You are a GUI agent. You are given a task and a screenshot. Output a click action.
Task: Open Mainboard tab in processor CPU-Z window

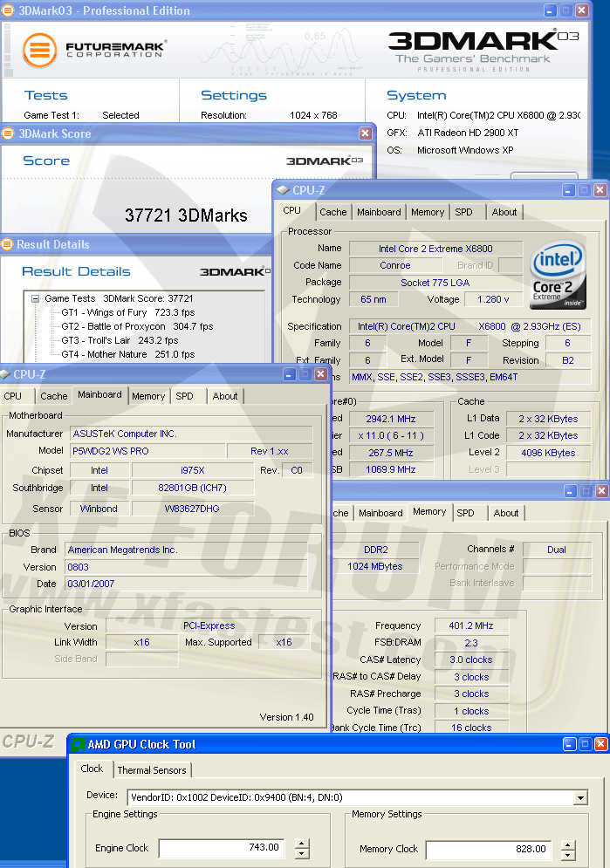tap(379, 212)
